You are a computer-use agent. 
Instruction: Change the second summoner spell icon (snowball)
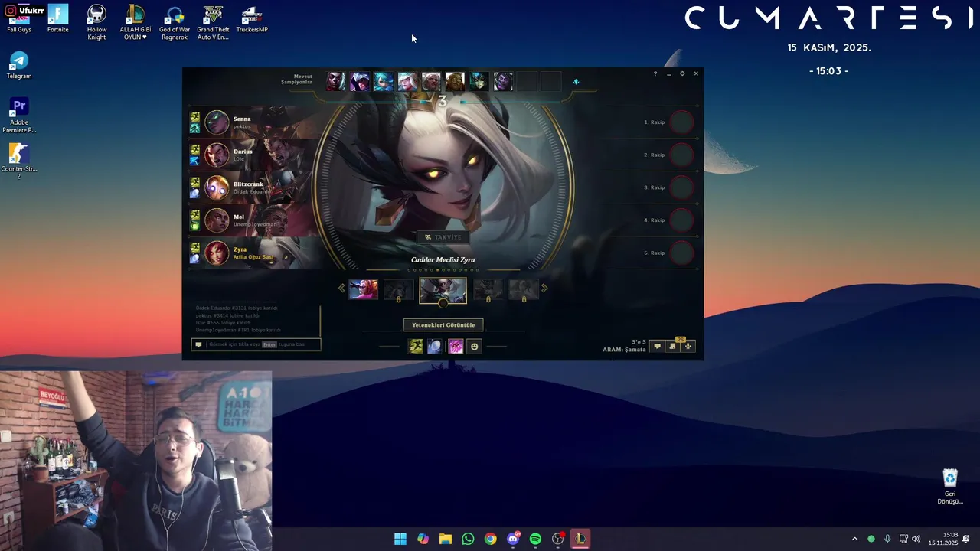coord(434,347)
